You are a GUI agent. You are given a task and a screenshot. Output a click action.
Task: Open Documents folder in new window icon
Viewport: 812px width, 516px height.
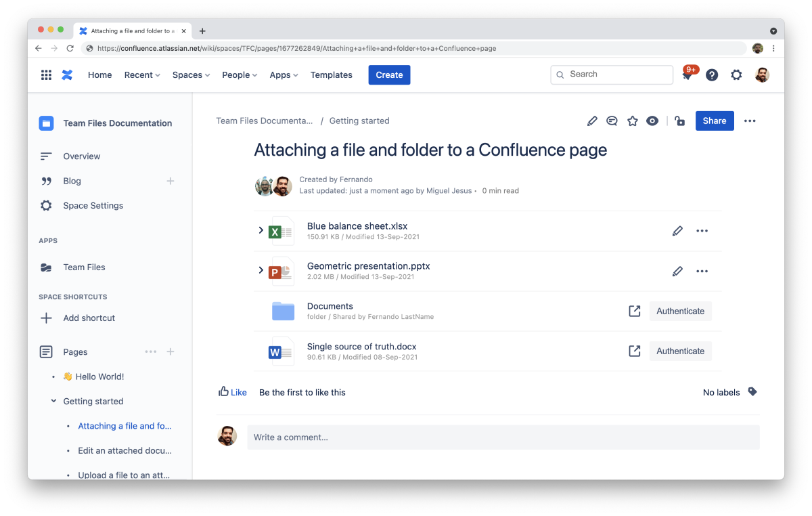tap(634, 311)
